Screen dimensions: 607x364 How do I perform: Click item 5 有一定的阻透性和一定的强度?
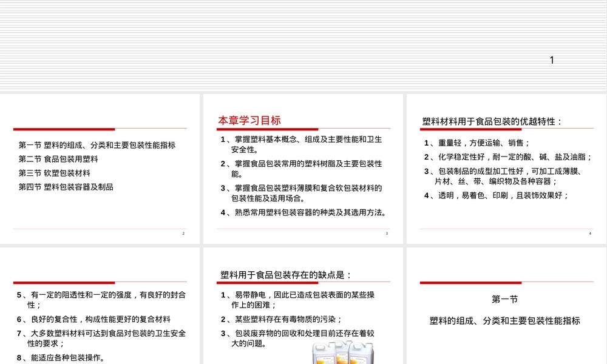click(x=101, y=300)
